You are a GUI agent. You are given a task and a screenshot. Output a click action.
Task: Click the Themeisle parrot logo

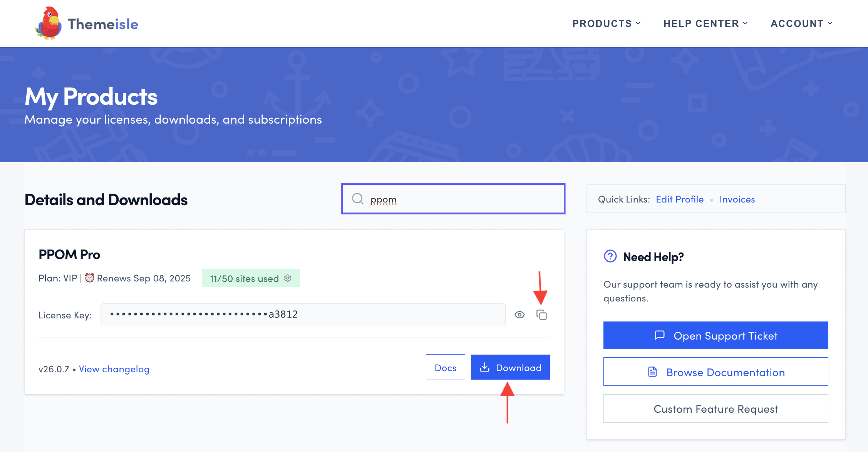click(x=49, y=23)
